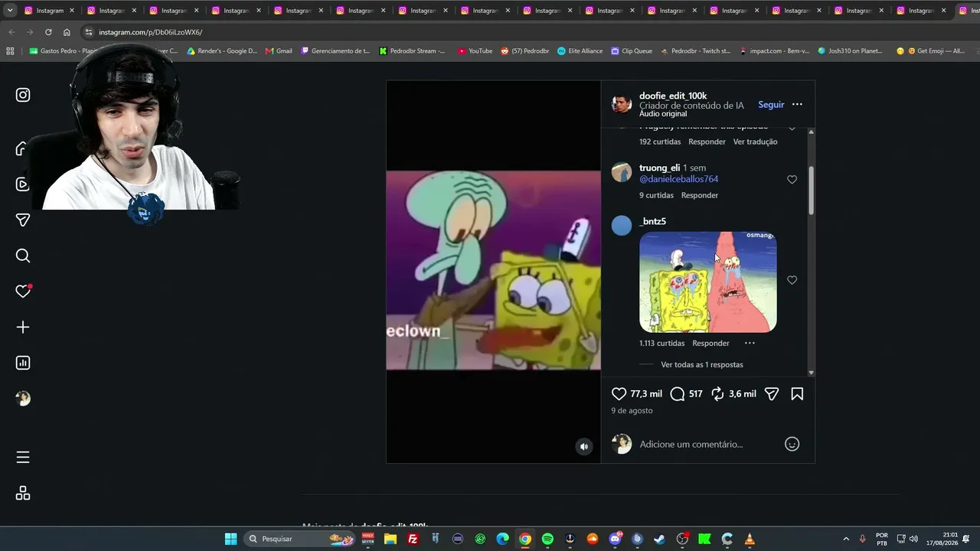
Task: Open Reels from the Instagram sidebar
Action: coord(22,184)
